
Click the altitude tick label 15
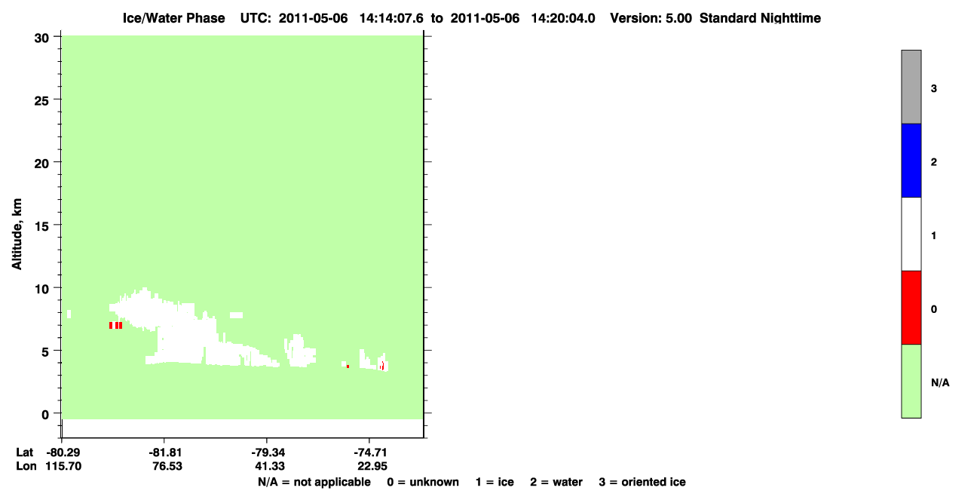tap(44, 225)
